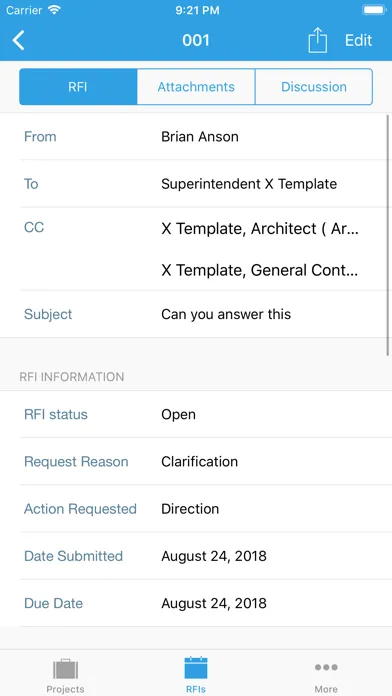
Task: Tap the Edit button
Action: [x=359, y=40]
